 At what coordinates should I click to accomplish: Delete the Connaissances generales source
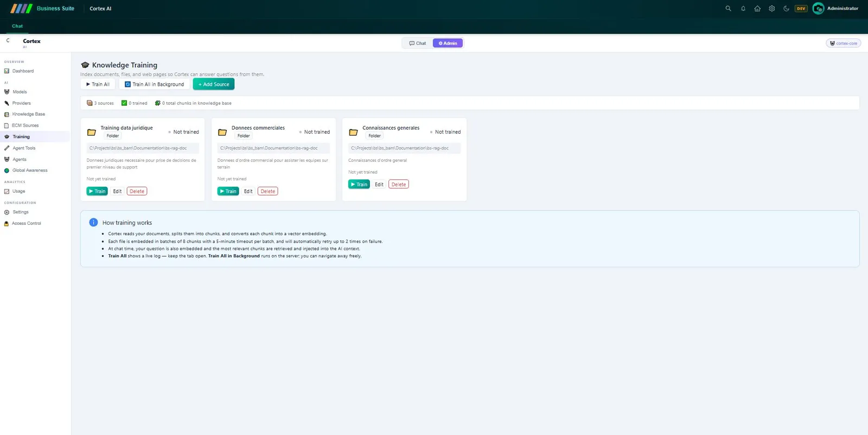pos(399,185)
